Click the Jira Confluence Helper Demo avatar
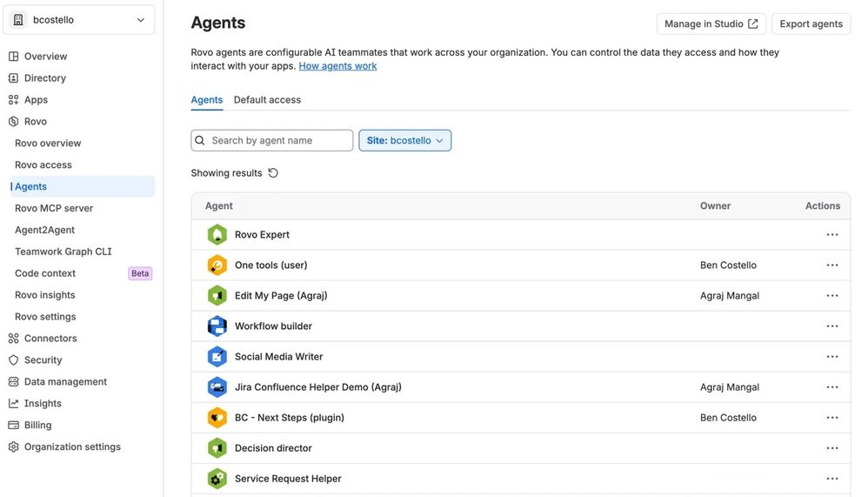The image size is (868, 497). coord(217,386)
